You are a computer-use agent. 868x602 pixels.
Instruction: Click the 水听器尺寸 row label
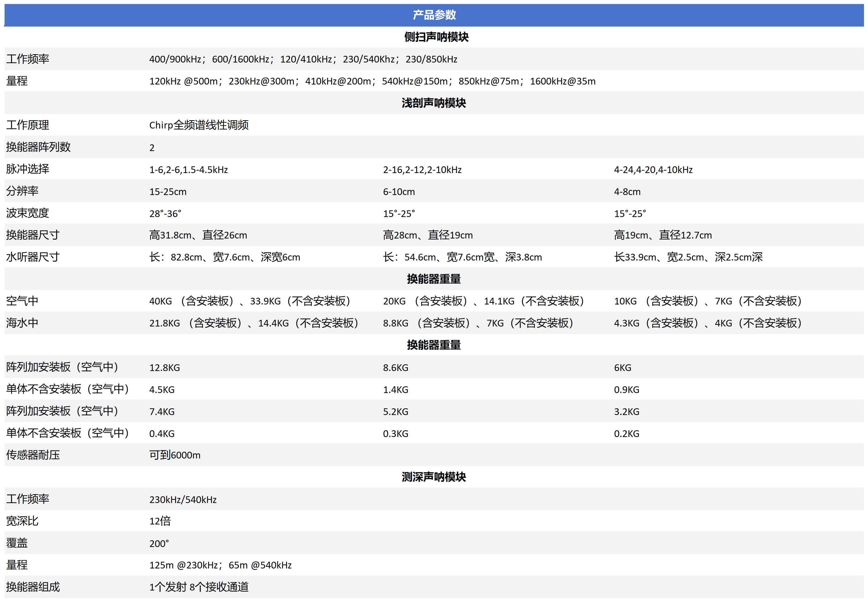[33, 257]
